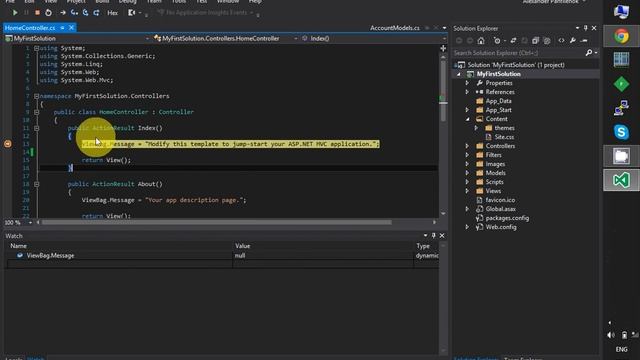Collapse the Index() method outline toggle
The width and height of the screenshot is (640, 360).
(x=36, y=128)
